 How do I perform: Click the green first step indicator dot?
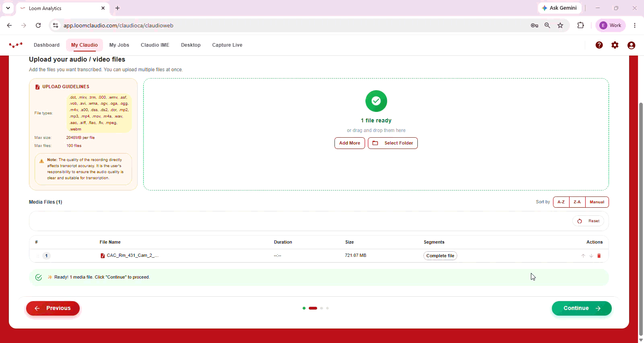304,308
